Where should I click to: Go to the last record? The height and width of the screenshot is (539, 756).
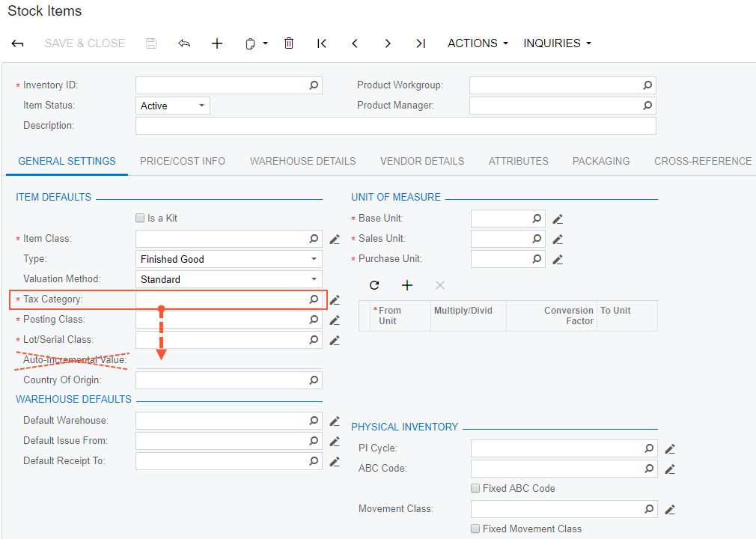pos(421,43)
